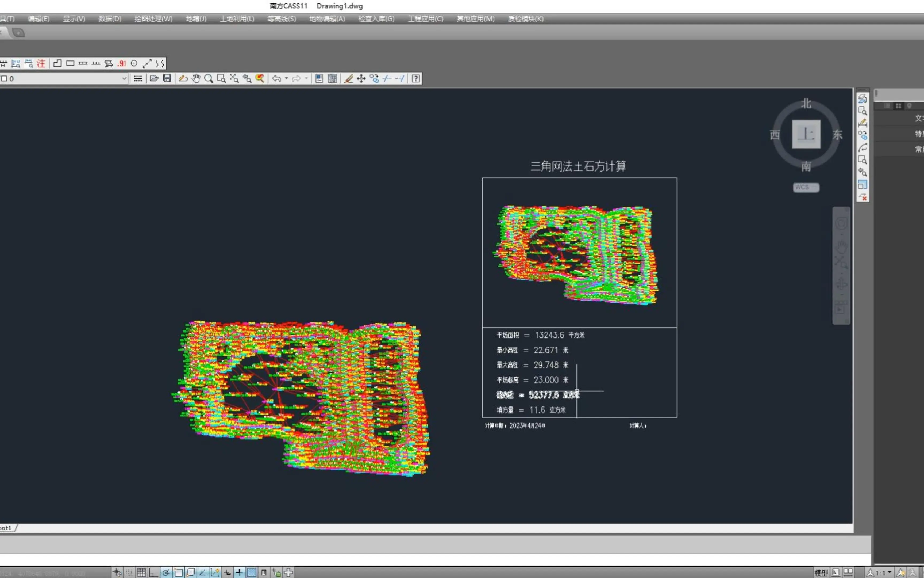Viewport: 924px width, 578px height.
Task: Click the Zoom Previous icon in main toolbar
Action: [x=247, y=78]
